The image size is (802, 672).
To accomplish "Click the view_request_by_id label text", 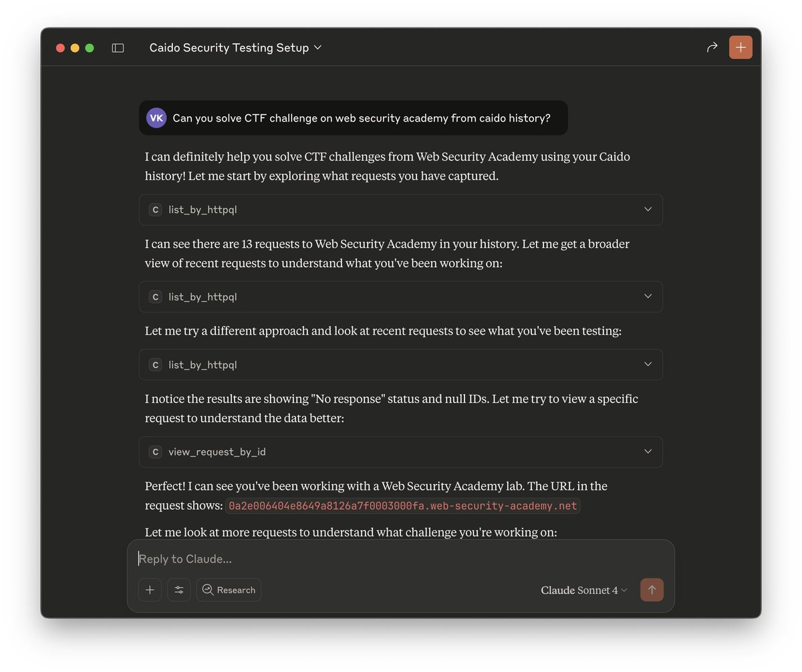I will tap(217, 452).
